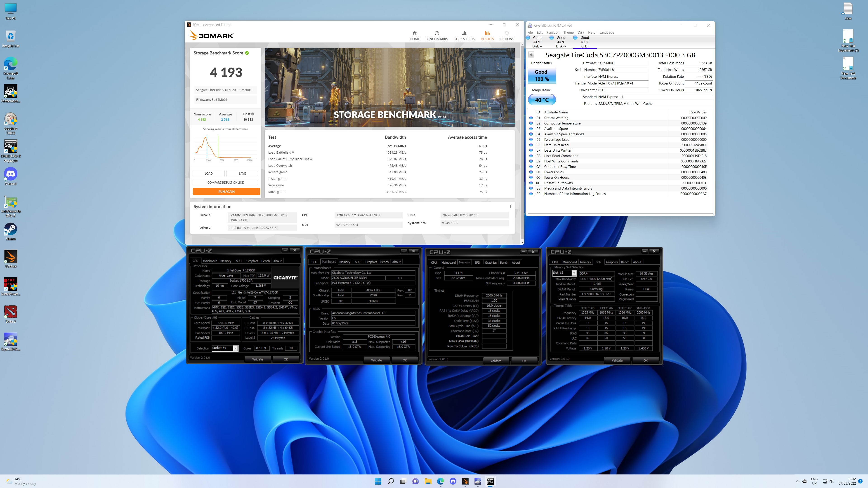The width and height of the screenshot is (868, 488).
Task: Open the Edit menu in CrystalDiskInfo
Action: pos(540,32)
